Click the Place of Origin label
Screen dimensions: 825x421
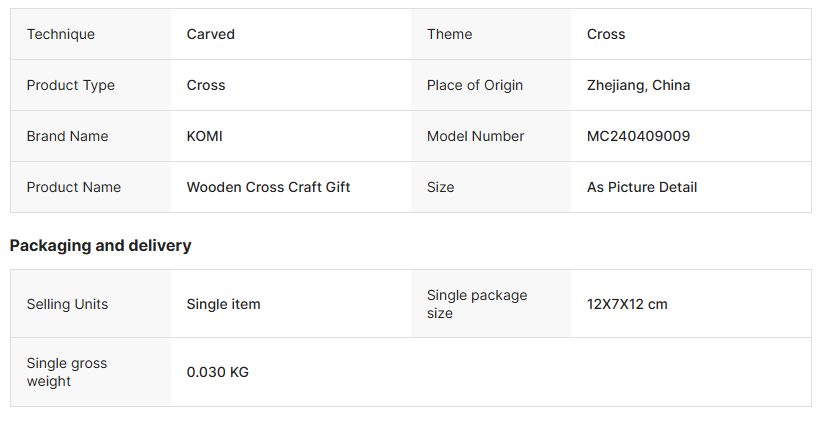[x=474, y=85]
